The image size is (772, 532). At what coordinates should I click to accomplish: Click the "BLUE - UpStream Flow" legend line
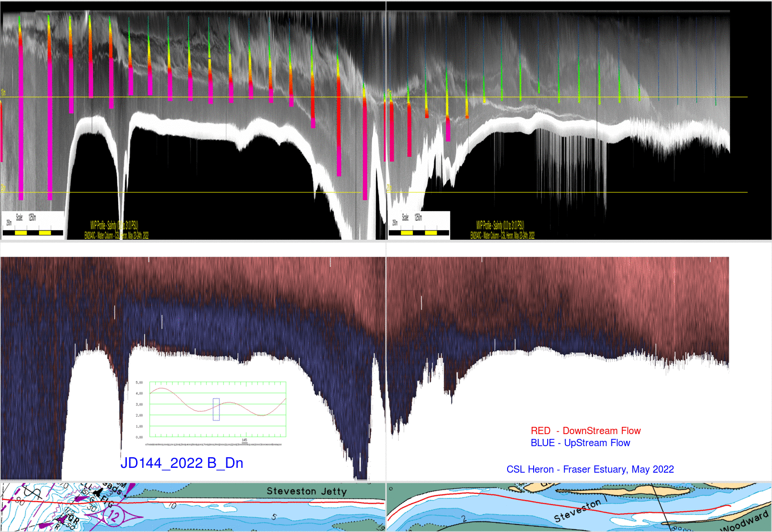click(x=580, y=443)
